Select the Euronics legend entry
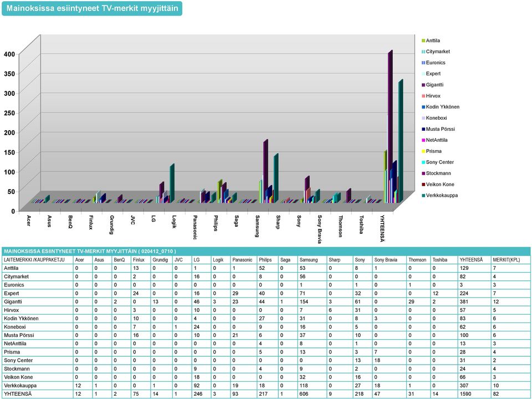The height and width of the screenshot is (399, 532). pyautogui.click(x=433, y=63)
